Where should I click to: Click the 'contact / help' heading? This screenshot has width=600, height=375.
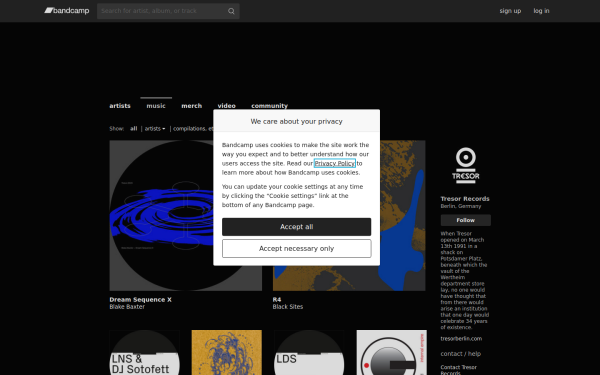[461, 354]
